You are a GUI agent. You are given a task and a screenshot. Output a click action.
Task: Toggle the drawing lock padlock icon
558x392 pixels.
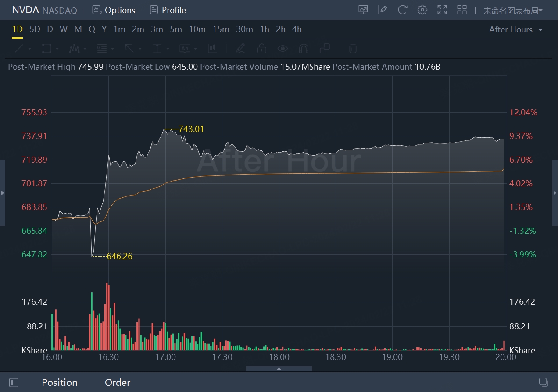click(261, 48)
